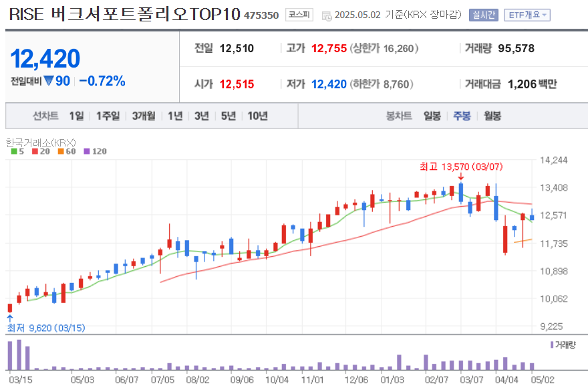Click the ticker code 475350

pyautogui.click(x=261, y=15)
